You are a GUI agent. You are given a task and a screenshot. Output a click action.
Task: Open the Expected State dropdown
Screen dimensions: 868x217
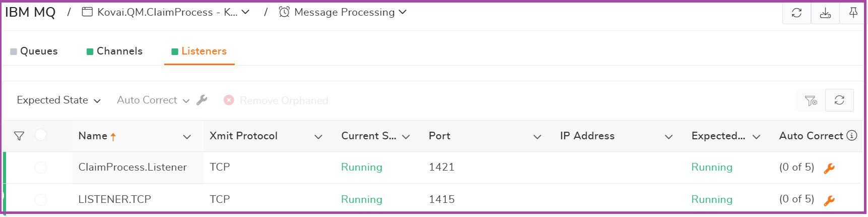tap(58, 100)
